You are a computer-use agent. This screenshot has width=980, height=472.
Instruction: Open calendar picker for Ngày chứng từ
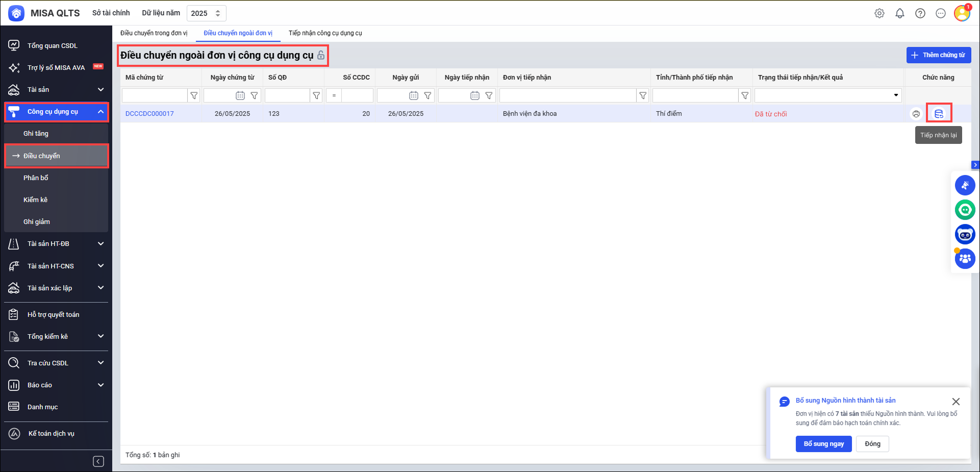(240, 96)
